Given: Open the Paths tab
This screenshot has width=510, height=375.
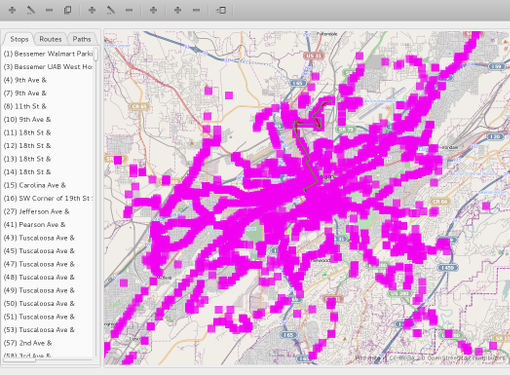Looking at the screenshot, I should [82, 39].
